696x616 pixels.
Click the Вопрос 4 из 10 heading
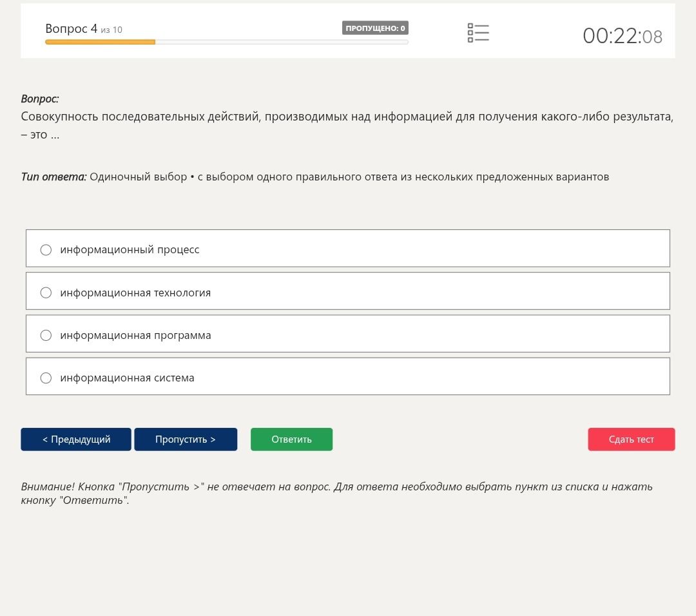click(x=83, y=29)
